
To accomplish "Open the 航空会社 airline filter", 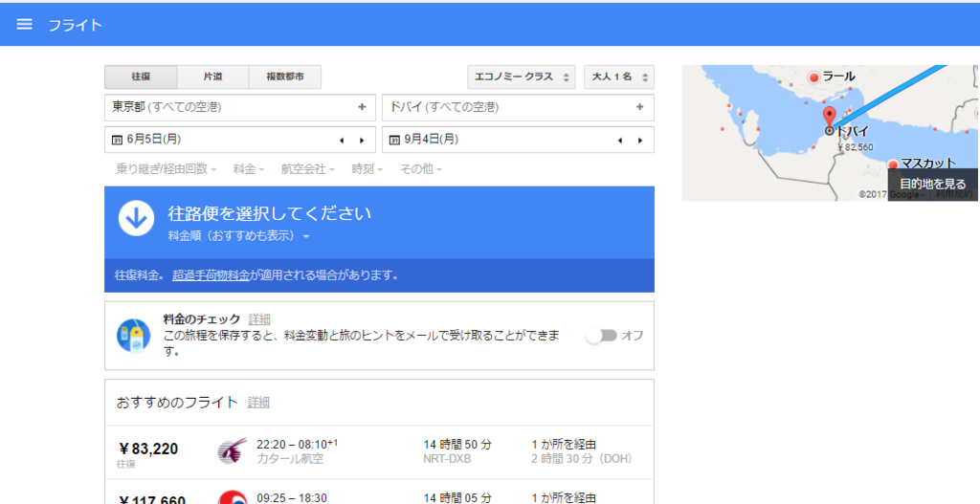I will [x=308, y=168].
